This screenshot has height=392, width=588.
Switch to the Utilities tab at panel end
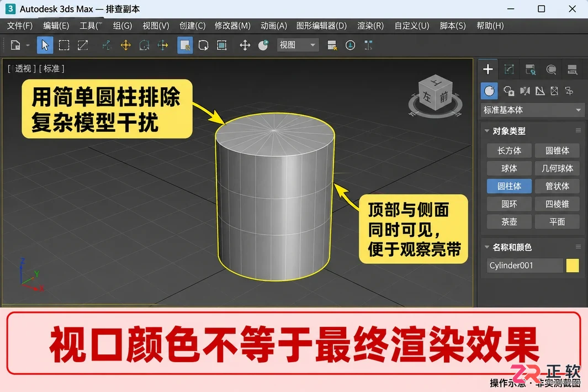point(572,69)
